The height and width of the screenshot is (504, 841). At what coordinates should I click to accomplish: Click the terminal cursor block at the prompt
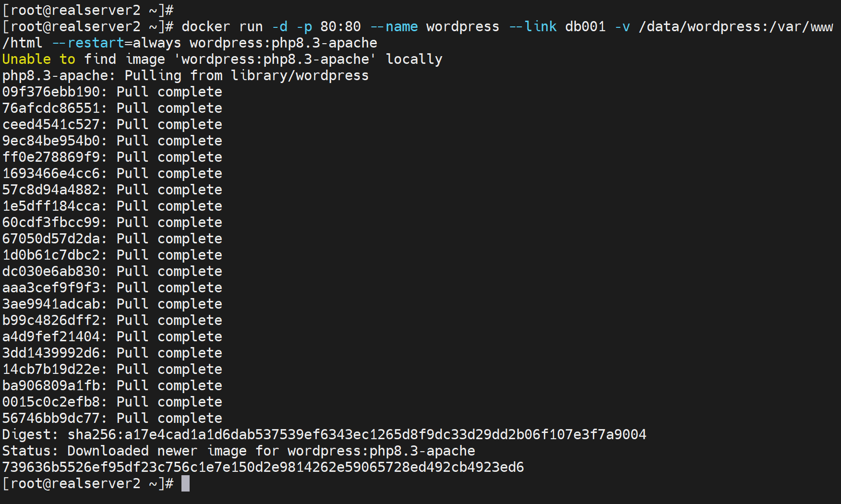point(185,483)
